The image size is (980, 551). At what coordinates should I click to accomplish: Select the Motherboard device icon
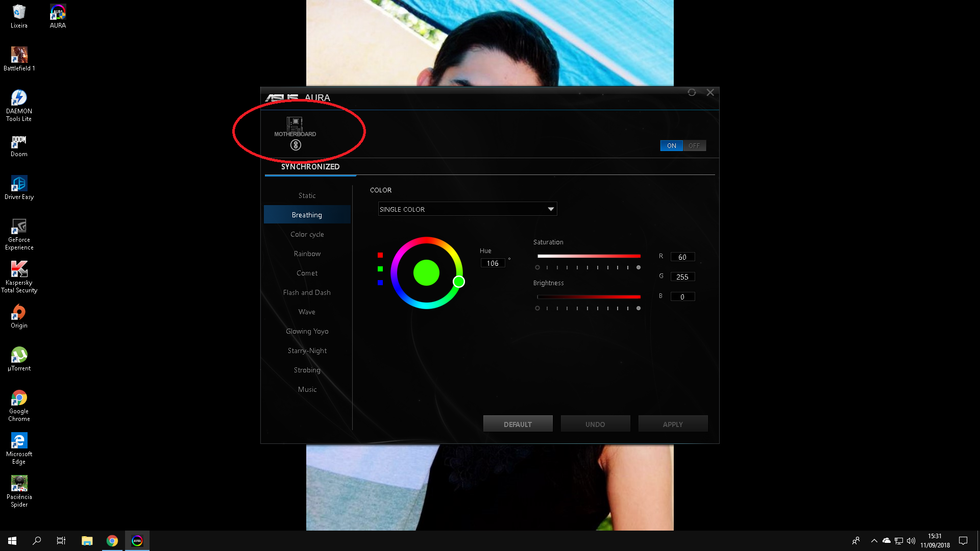click(295, 127)
